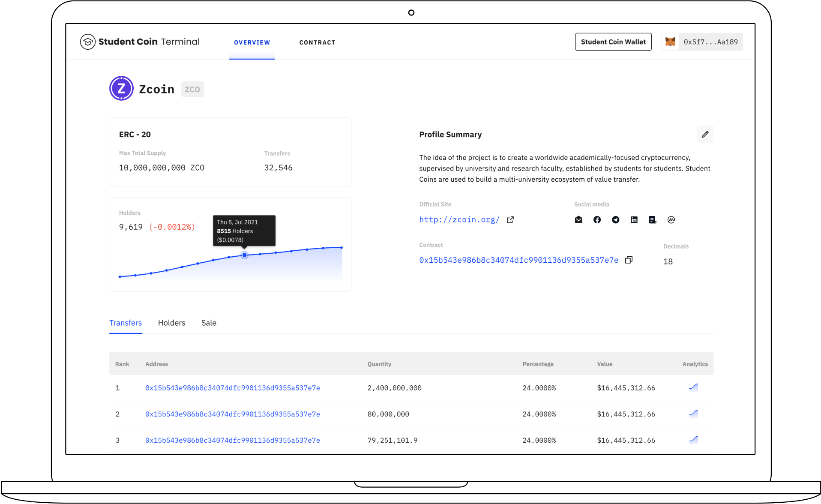Click the Student Coin graduation cap logo
The height and width of the screenshot is (504, 821).
tap(88, 42)
